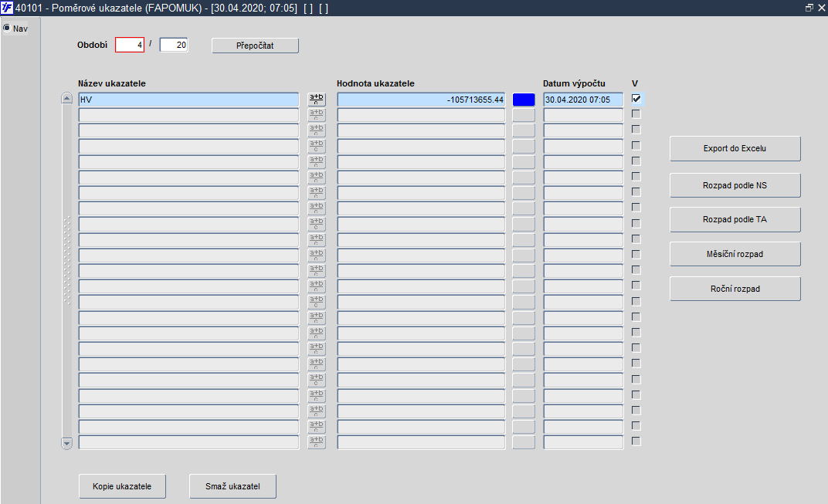Viewport: 828px width, 504px height.
Task: Click the application logo in title bar
Action: coord(7,8)
